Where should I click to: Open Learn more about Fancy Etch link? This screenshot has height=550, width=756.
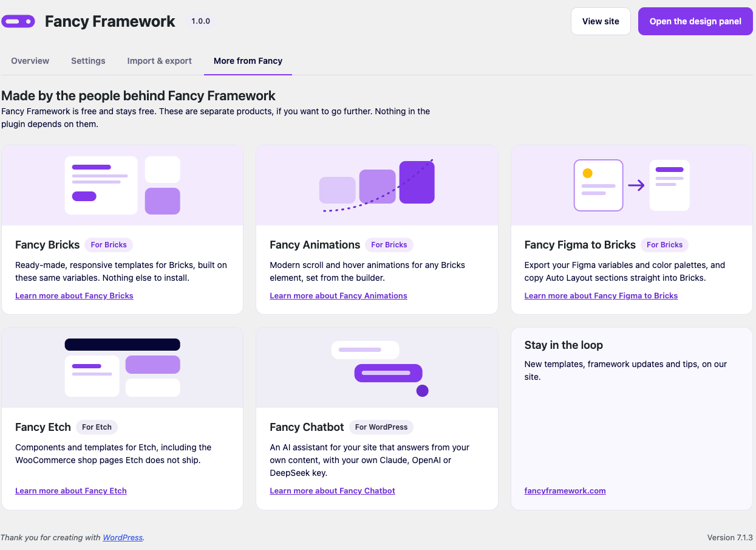71,491
